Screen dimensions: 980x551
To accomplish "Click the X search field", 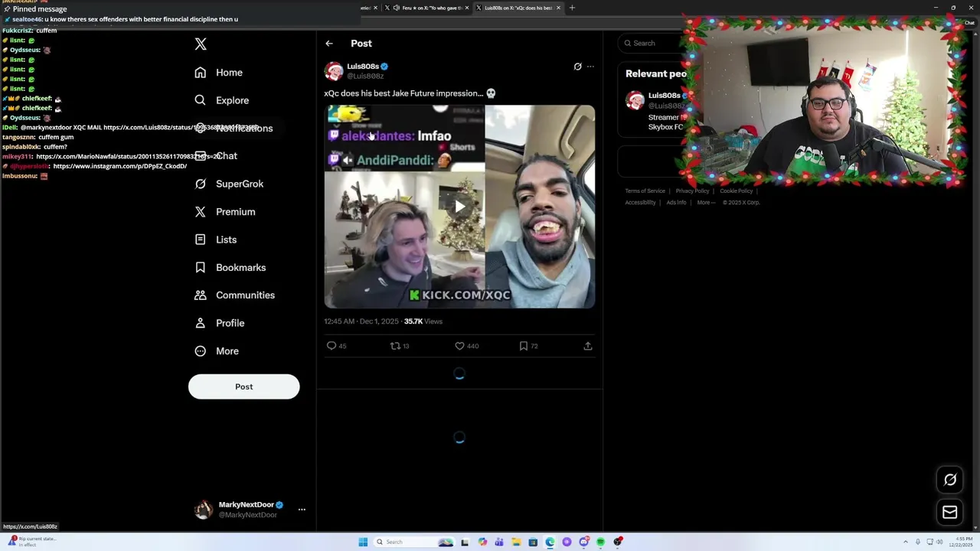I will (651, 44).
